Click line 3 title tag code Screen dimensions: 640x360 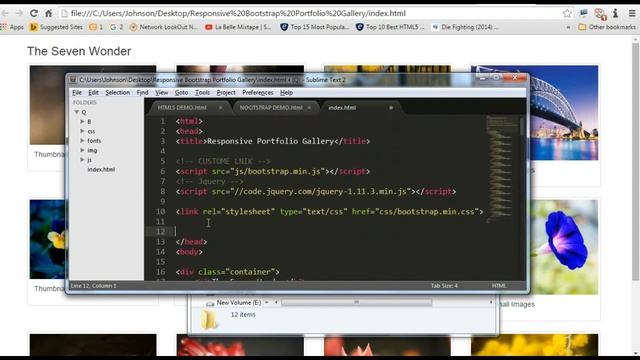273,141
